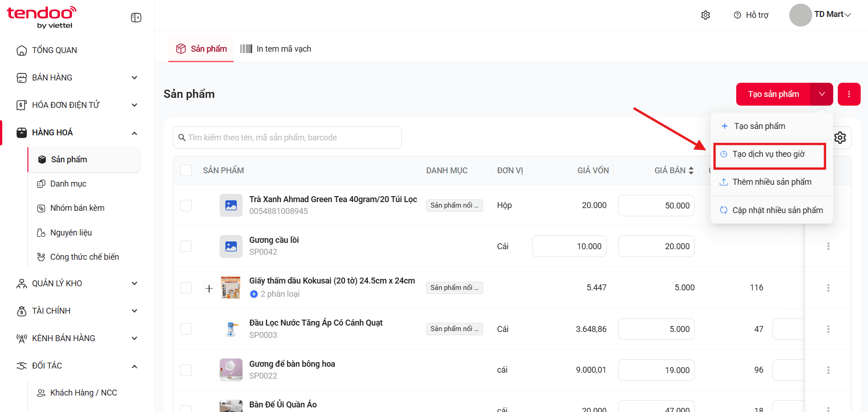
Task: Click the product search input field
Action: [x=287, y=138]
